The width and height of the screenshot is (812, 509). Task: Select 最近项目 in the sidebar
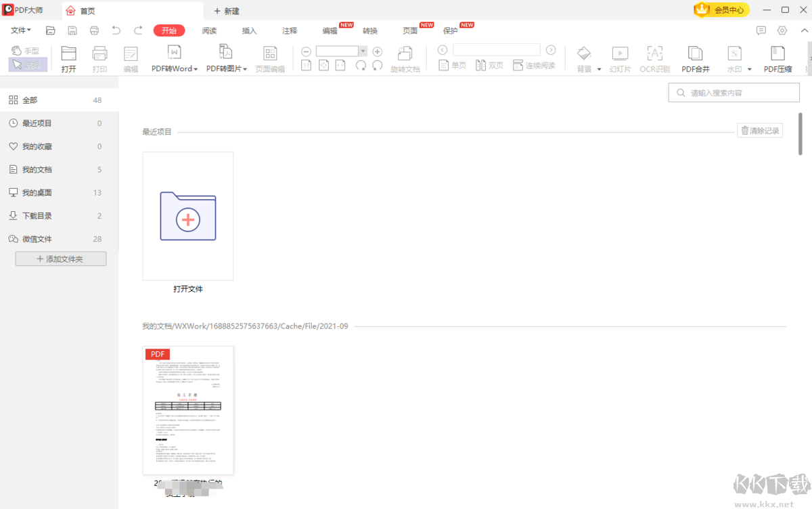(x=59, y=123)
